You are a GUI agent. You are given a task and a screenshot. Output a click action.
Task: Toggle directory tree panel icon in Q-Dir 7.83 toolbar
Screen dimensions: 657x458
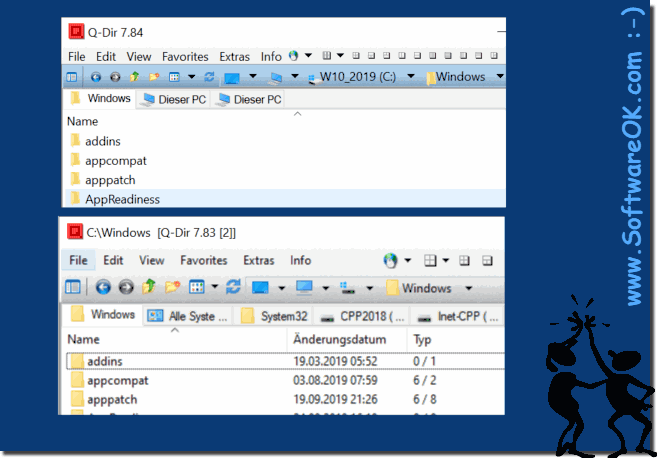click(73, 287)
